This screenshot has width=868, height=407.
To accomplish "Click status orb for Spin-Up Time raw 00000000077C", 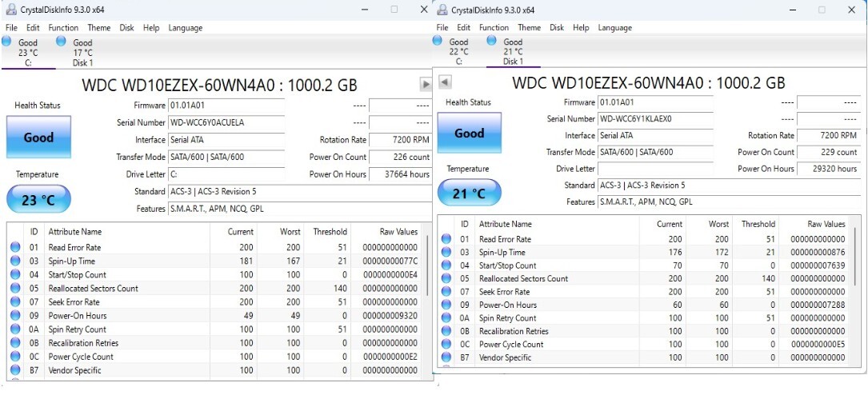I will [x=15, y=261].
